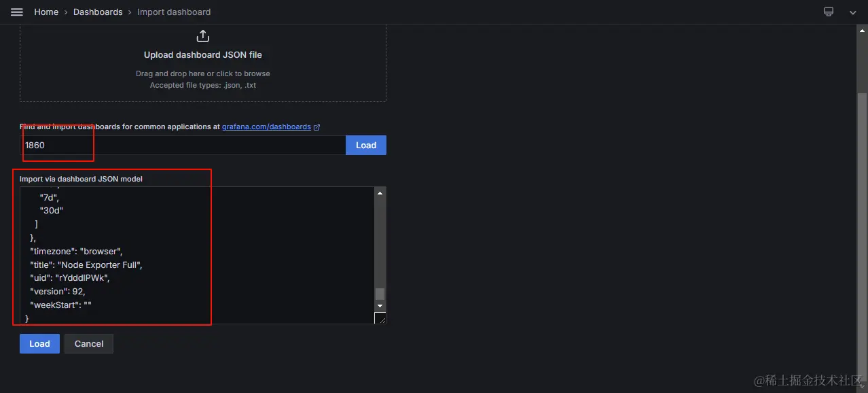The width and height of the screenshot is (868, 393).
Task: Click 'Accepted file types: .json, .txt' text
Action: (203, 86)
